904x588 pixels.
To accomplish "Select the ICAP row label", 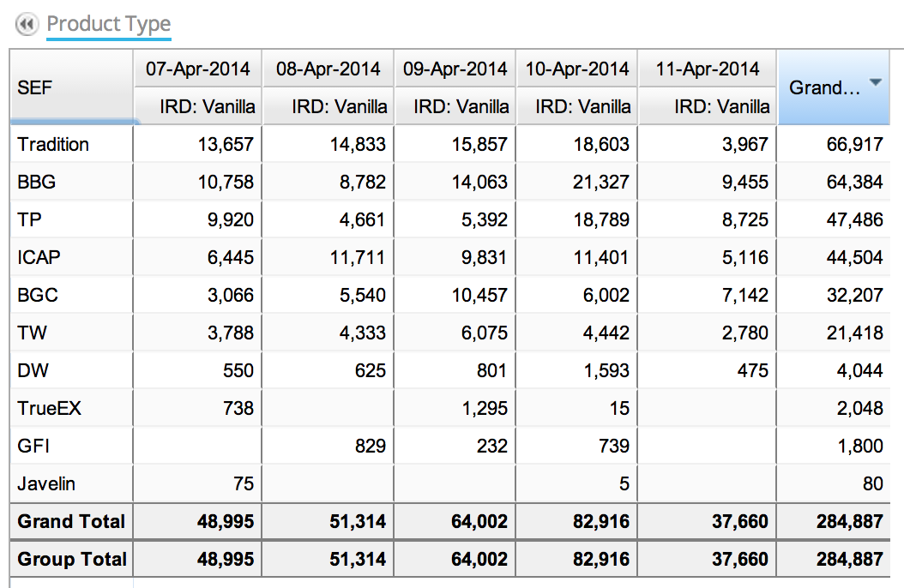I will [x=39, y=257].
